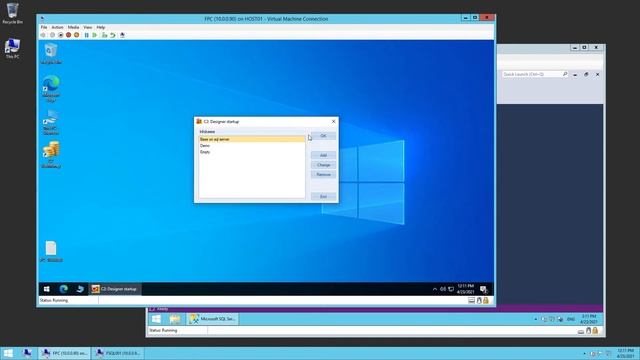Select Microsoft Edge icon on VM desktop
The height and width of the screenshot is (360, 640).
pyautogui.click(x=51, y=88)
